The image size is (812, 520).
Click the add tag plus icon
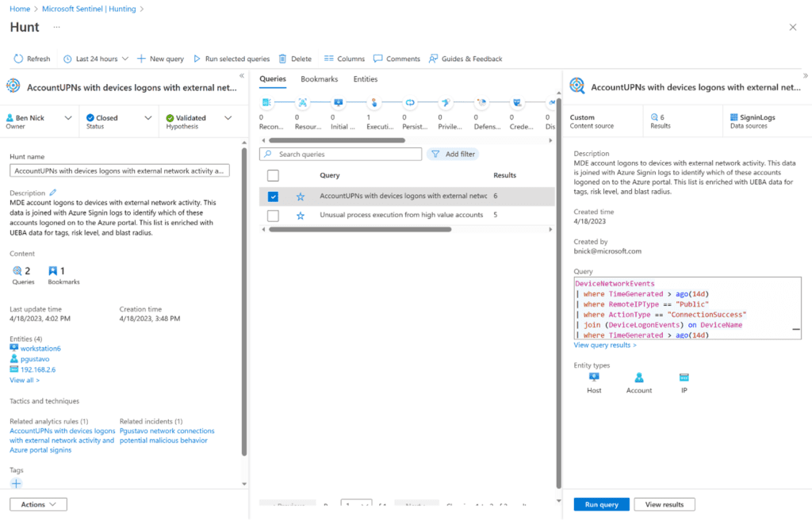(16, 484)
